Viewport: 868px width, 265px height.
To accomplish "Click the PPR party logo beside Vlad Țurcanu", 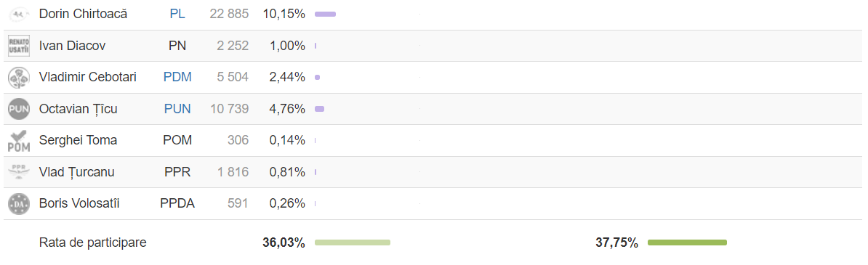I will [x=19, y=172].
